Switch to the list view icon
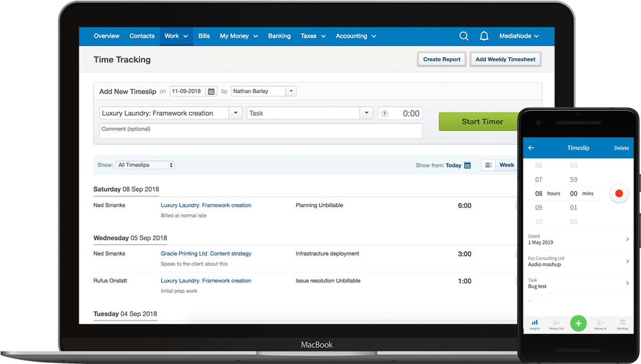This screenshot has height=364, width=641. [x=488, y=165]
